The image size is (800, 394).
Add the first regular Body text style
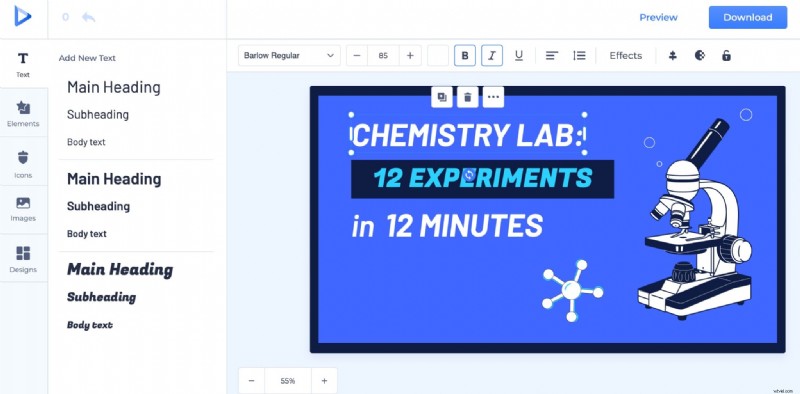click(x=86, y=142)
